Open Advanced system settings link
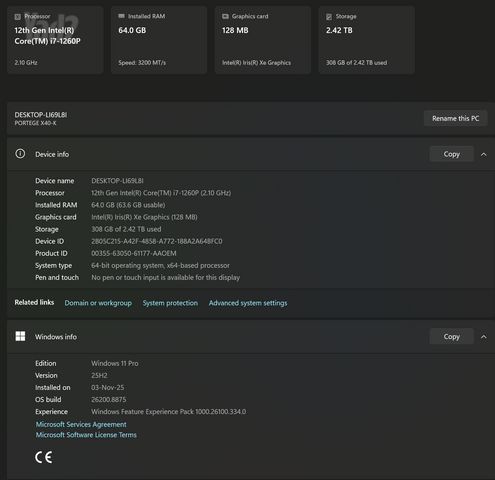Viewport: 495px width, 480px height. (248, 303)
